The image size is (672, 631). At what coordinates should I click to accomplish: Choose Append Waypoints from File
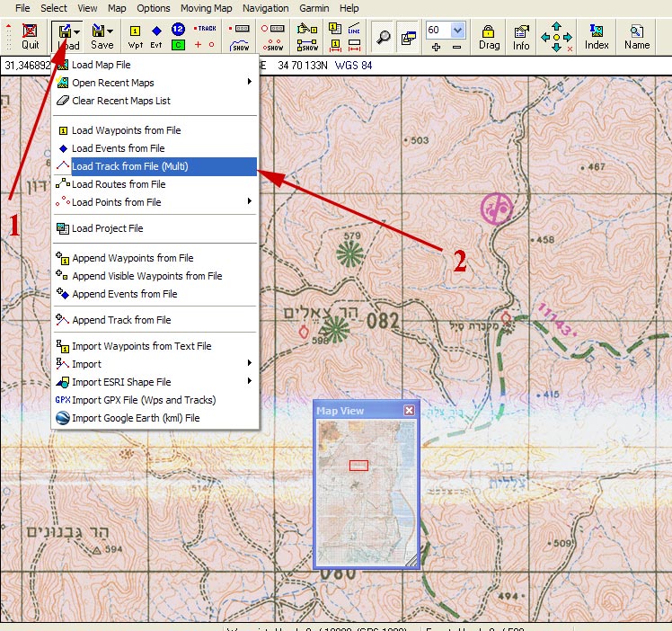click(155, 258)
